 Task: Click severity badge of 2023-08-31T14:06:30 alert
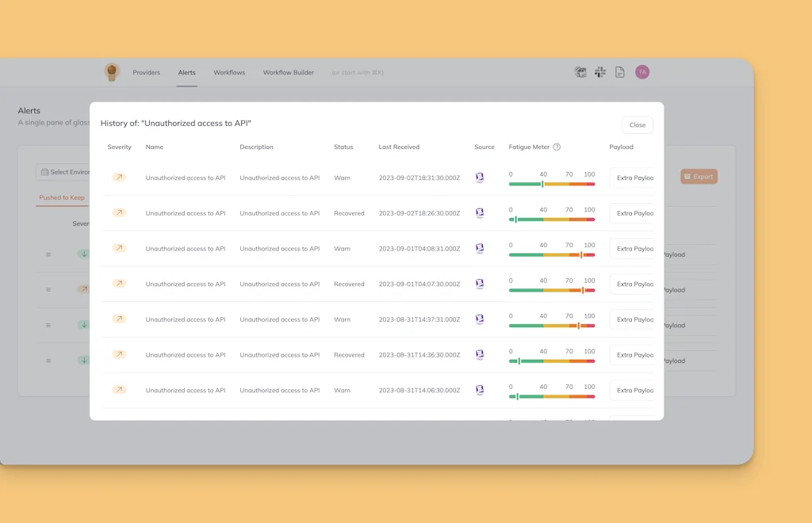pyautogui.click(x=119, y=390)
